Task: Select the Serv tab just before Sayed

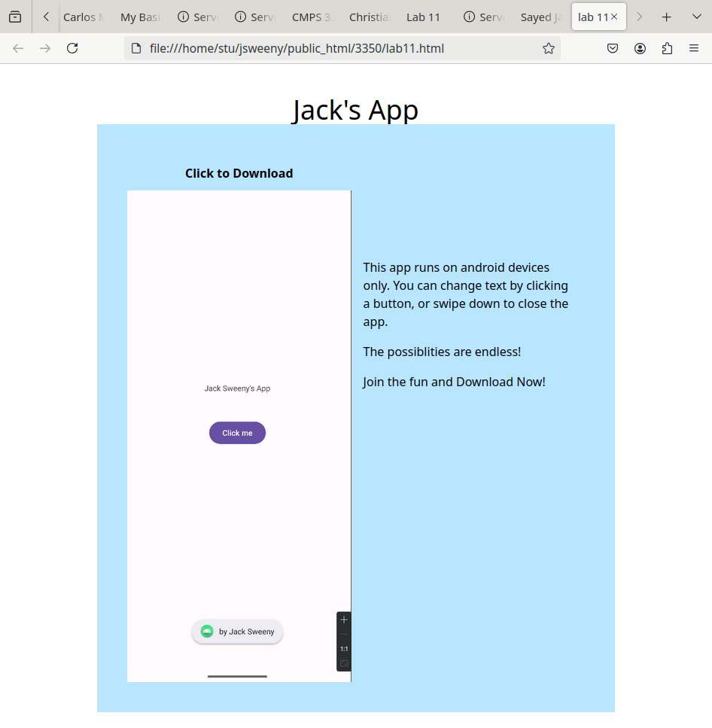Action: pos(484,17)
